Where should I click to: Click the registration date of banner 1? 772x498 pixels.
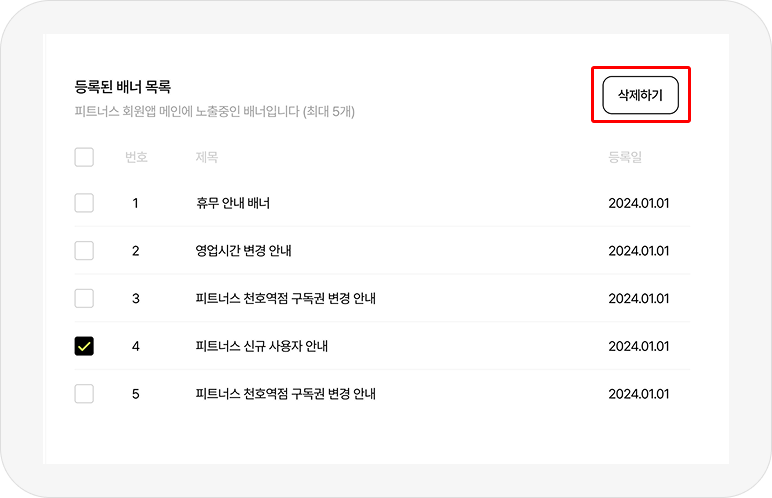pos(639,203)
